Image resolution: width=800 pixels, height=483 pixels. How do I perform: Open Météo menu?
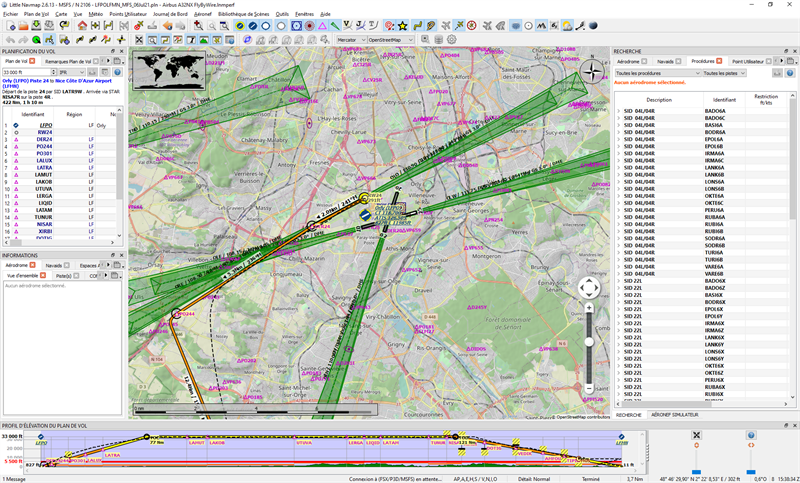pyautogui.click(x=95, y=14)
